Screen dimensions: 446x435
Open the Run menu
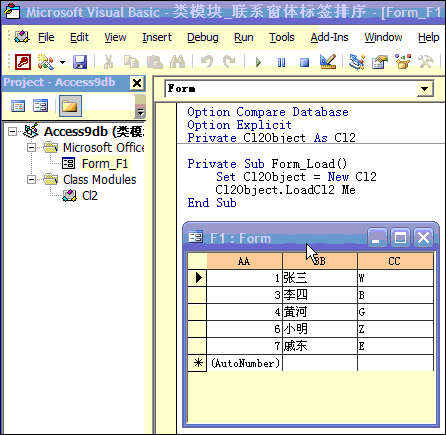(x=244, y=37)
